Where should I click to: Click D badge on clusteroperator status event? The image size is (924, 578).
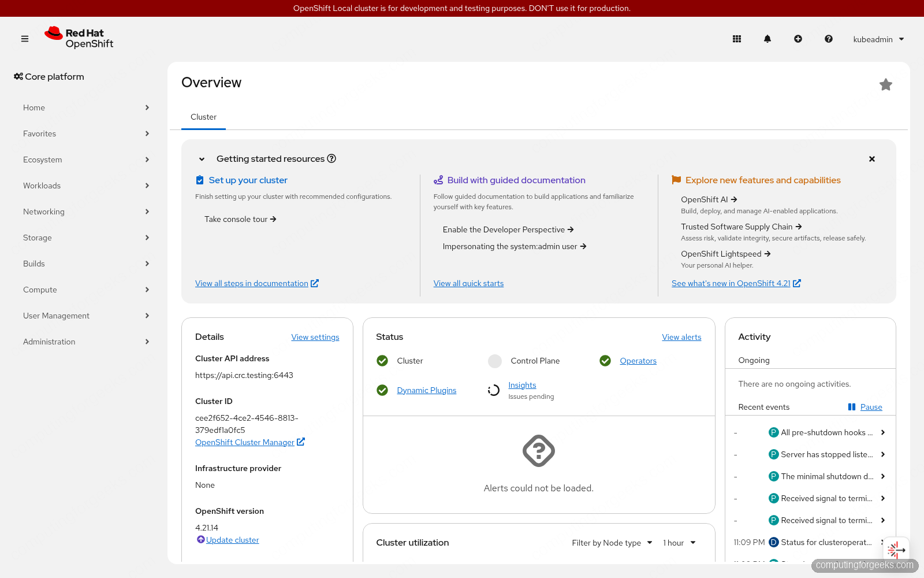774,542
